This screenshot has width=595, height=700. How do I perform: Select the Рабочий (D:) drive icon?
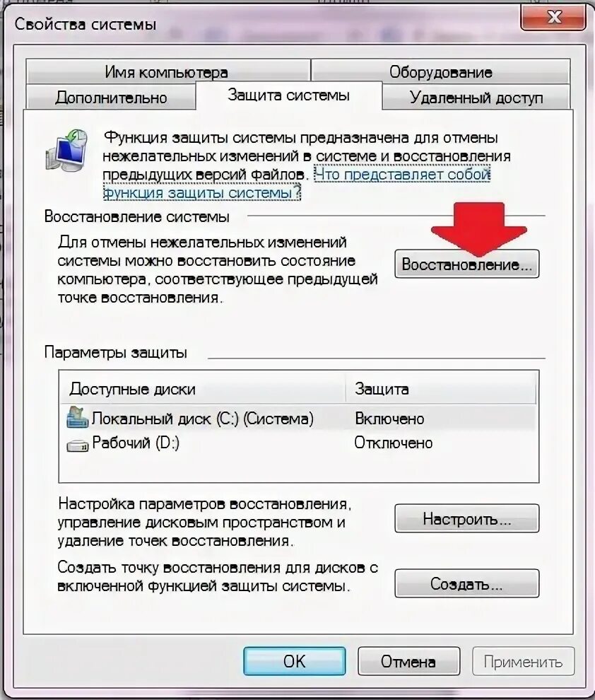point(77,445)
